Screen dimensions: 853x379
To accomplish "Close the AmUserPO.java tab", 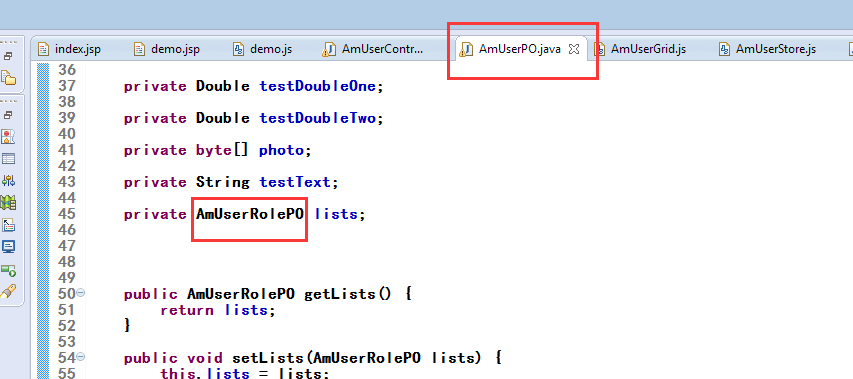I will click(x=573, y=49).
